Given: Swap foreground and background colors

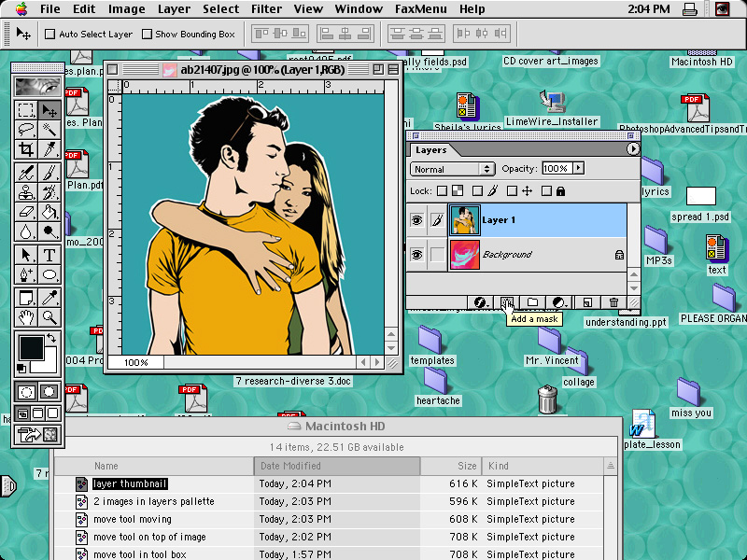Looking at the screenshot, I should [51, 339].
